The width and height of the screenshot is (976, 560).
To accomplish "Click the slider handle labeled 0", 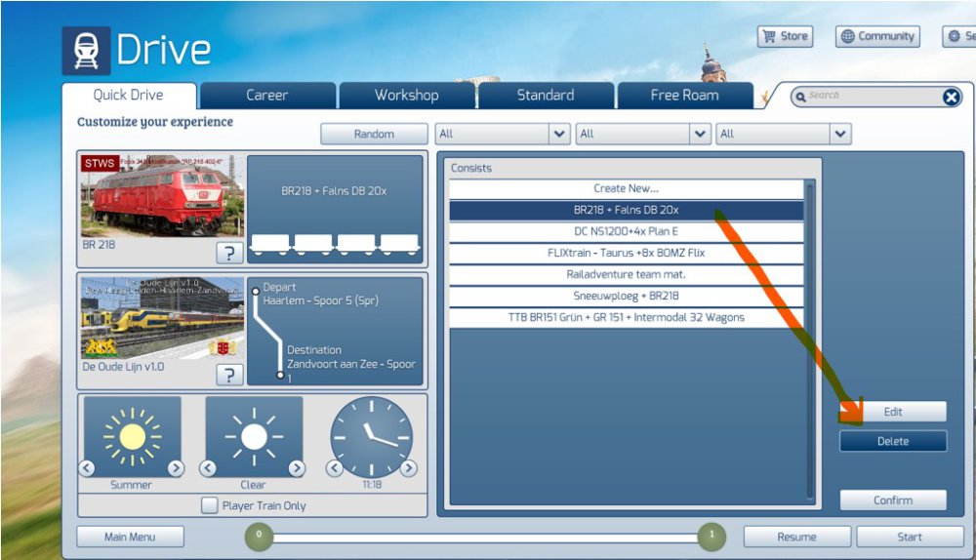I will coord(259,535).
